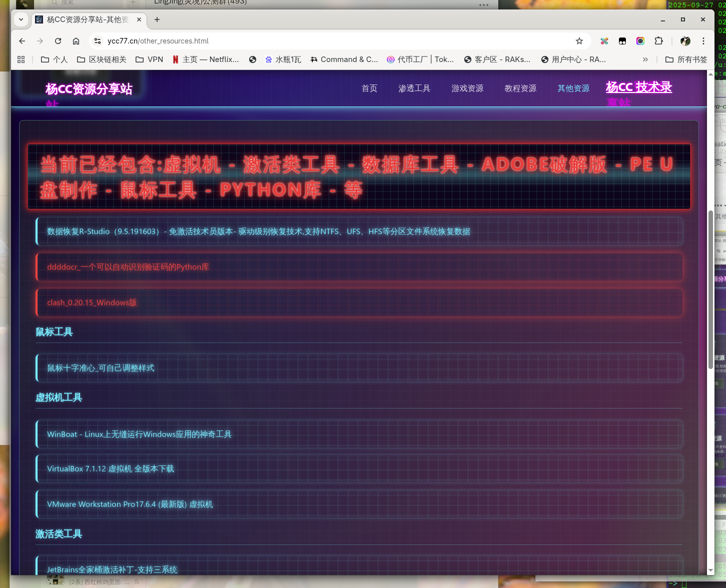The width and height of the screenshot is (726, 588).
Task: Open the browser profile avatar
Action: click(x=685, y=41)
